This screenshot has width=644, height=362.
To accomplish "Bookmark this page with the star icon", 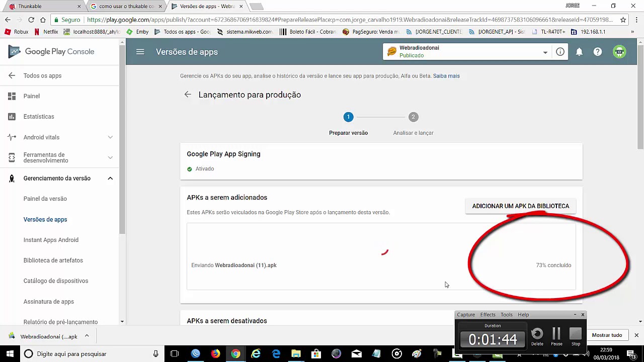I will pyautogui.click(x=623, y=20).
